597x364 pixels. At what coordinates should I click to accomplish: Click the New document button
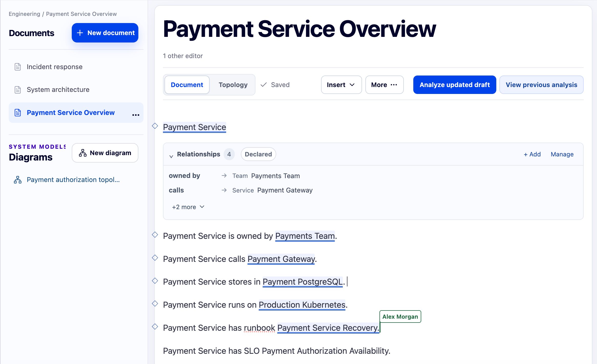click(x=105, y=33)
